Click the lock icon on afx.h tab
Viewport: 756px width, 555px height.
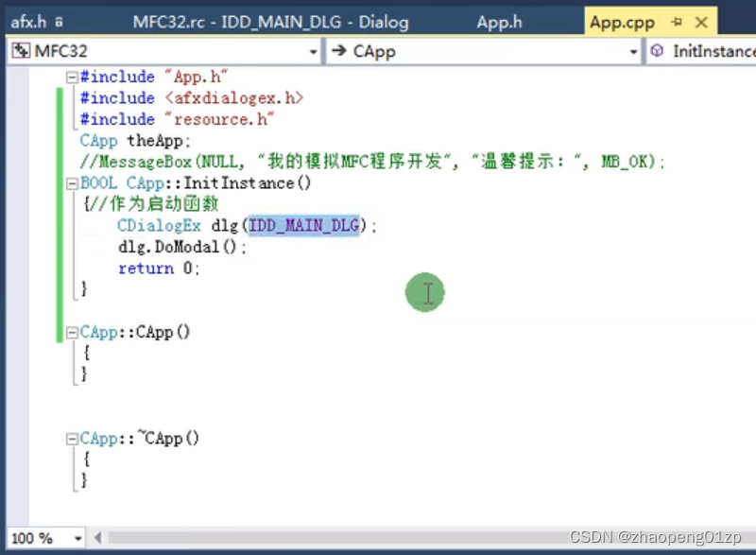(x=59, y=22)
